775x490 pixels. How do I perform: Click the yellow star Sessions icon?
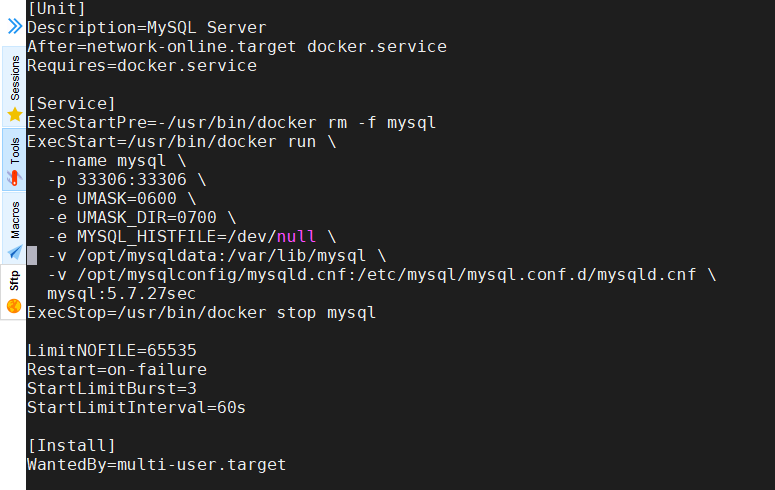click(15, 115)
